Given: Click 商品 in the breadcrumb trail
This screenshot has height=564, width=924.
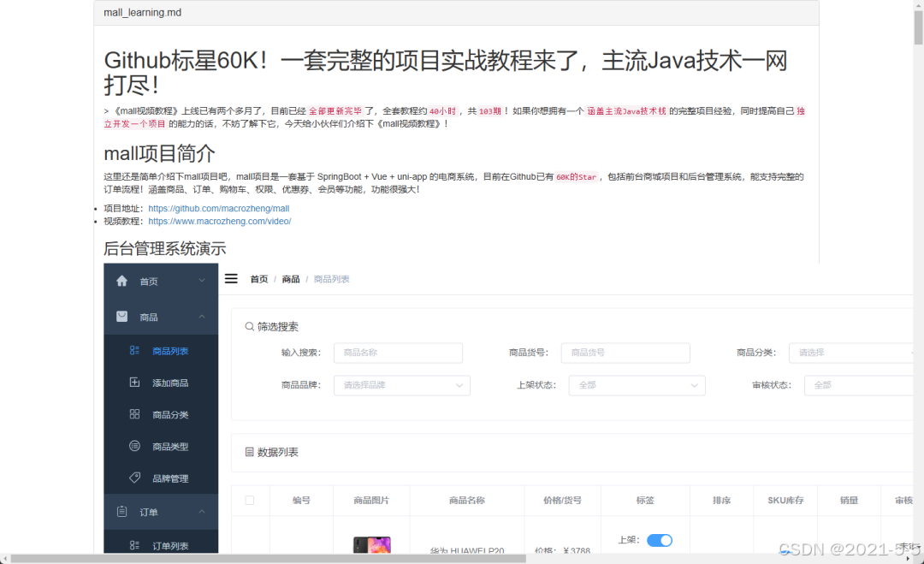Looking at the screenshot, I should [x=290, y=278].
